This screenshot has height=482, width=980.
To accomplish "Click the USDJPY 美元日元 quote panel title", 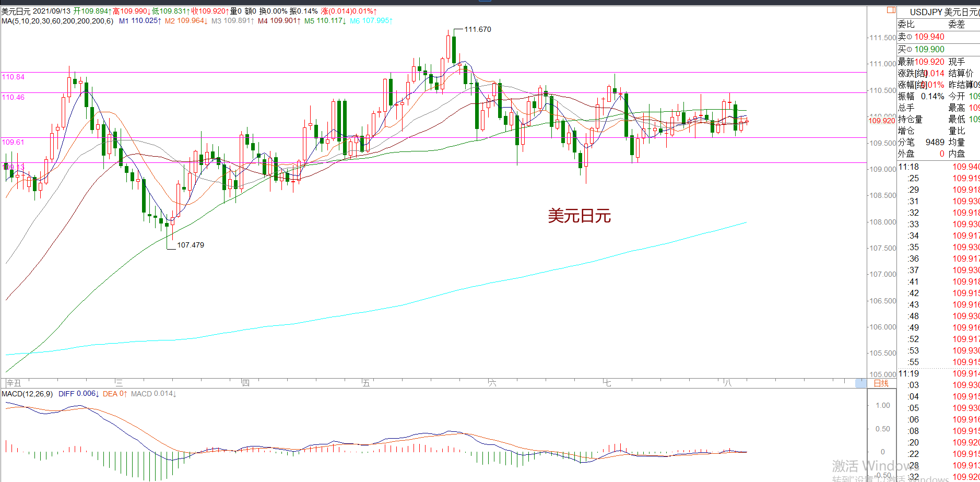I will 944,12.
